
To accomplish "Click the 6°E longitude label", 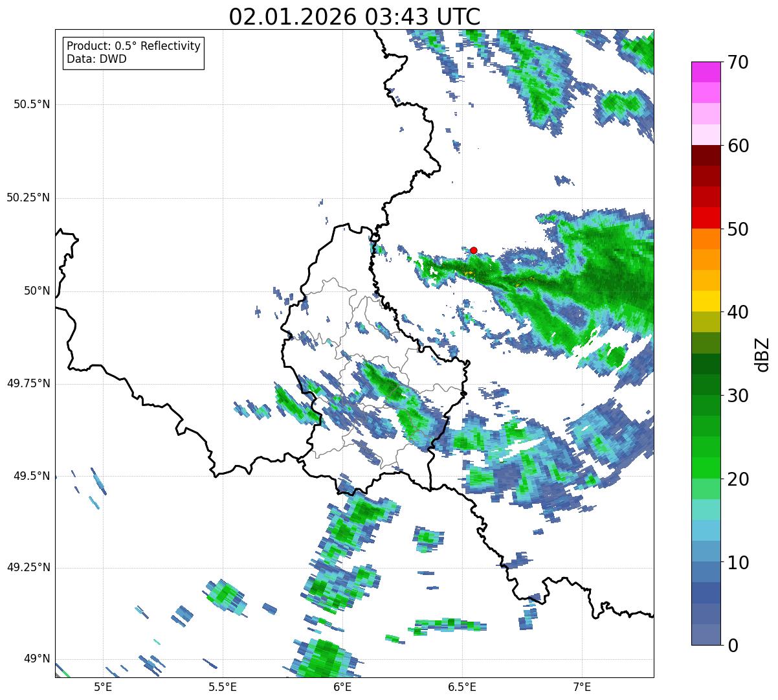I will [342, 687].
